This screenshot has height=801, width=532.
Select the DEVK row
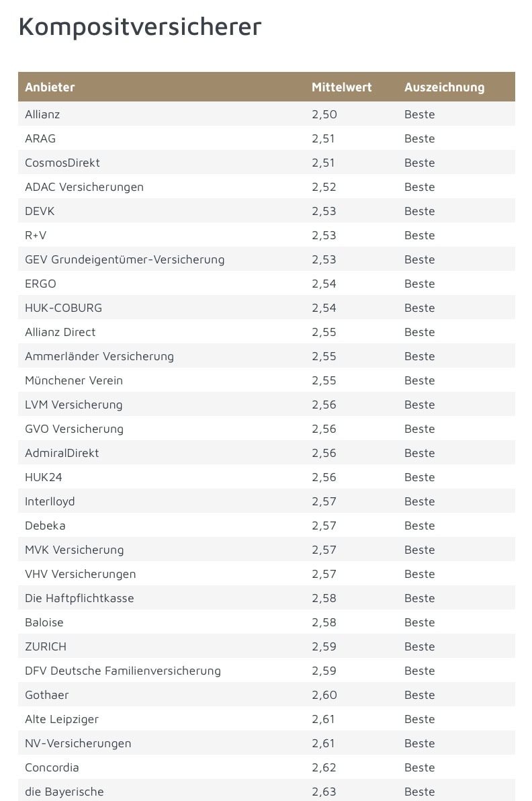pos(40,211)
